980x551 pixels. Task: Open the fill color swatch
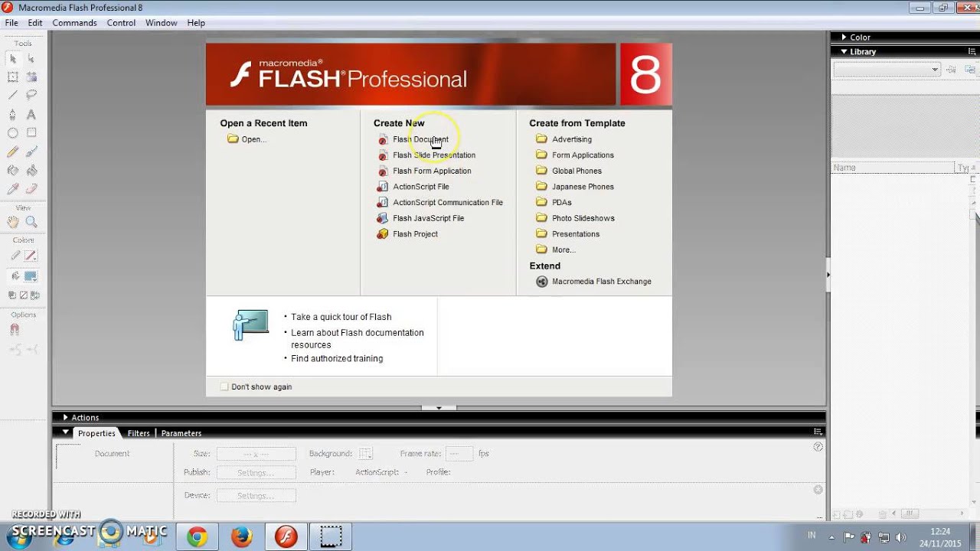pyautogui.click(x=31, y=276)
